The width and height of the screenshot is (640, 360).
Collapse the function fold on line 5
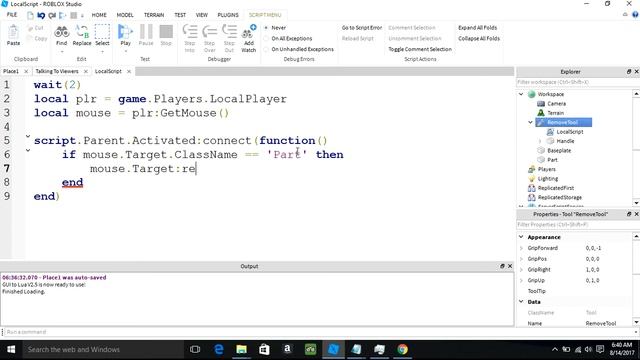click(x=28, y=136)
